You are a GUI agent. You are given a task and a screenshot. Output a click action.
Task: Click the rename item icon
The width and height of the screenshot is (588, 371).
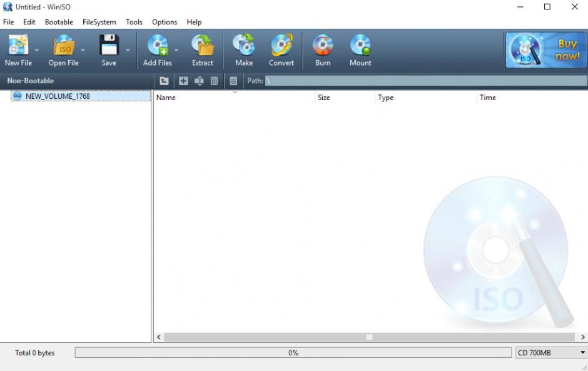tap(199, 81)
